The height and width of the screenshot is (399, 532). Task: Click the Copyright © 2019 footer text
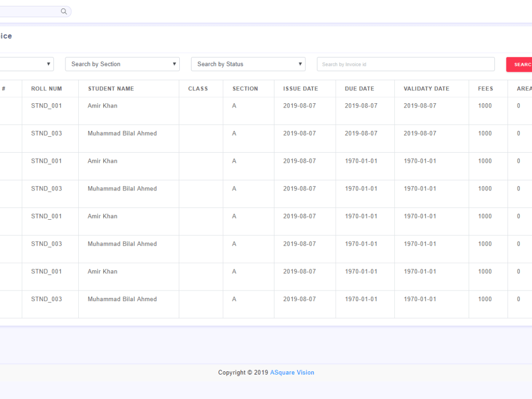[x=243, y=372]
